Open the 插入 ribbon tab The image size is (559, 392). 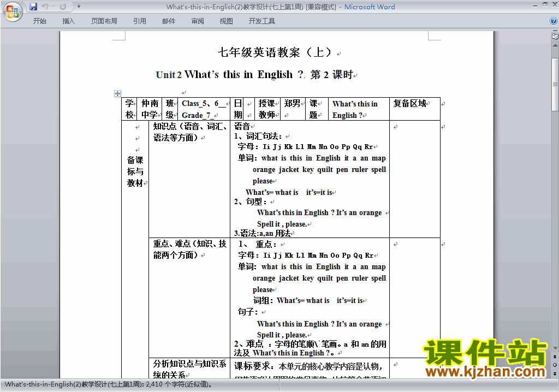[x=68, y=21]
